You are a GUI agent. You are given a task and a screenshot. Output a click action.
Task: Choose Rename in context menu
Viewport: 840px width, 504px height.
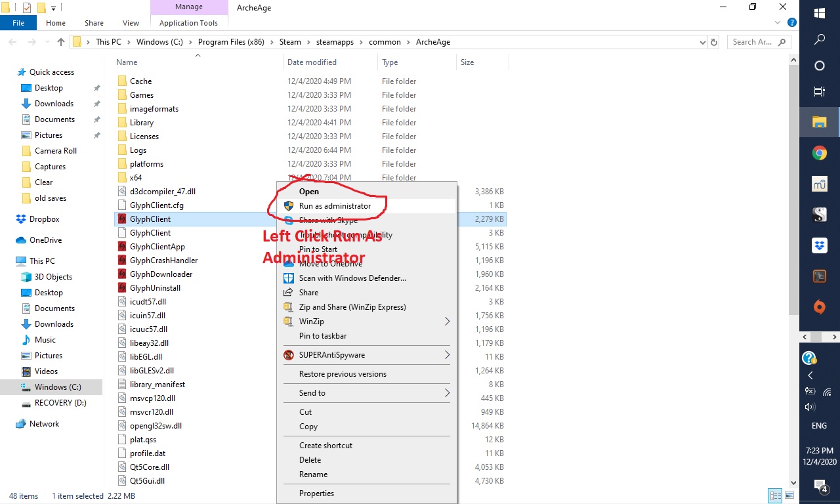tap(367, 474)
